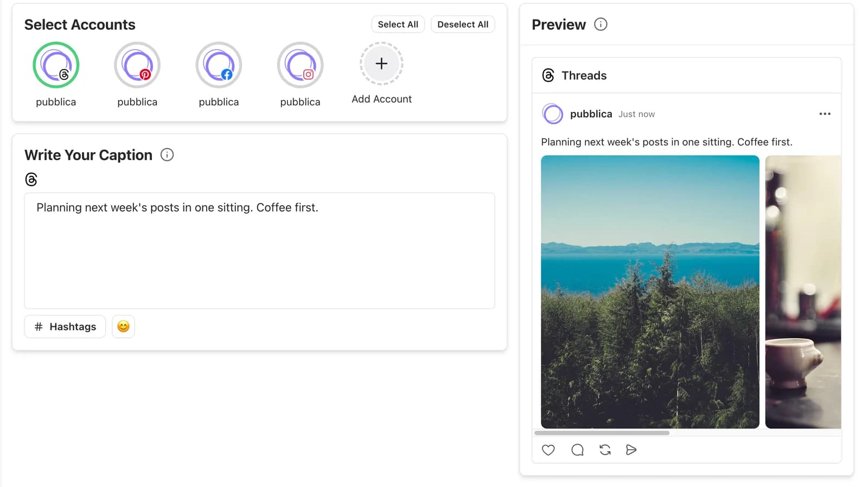Click the Add Account plus icon
This screenshot has height=487, width=868.
tap(381, 64)
